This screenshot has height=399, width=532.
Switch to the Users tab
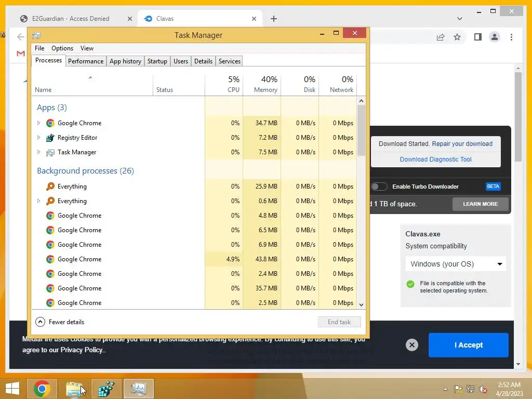(180, 61)
